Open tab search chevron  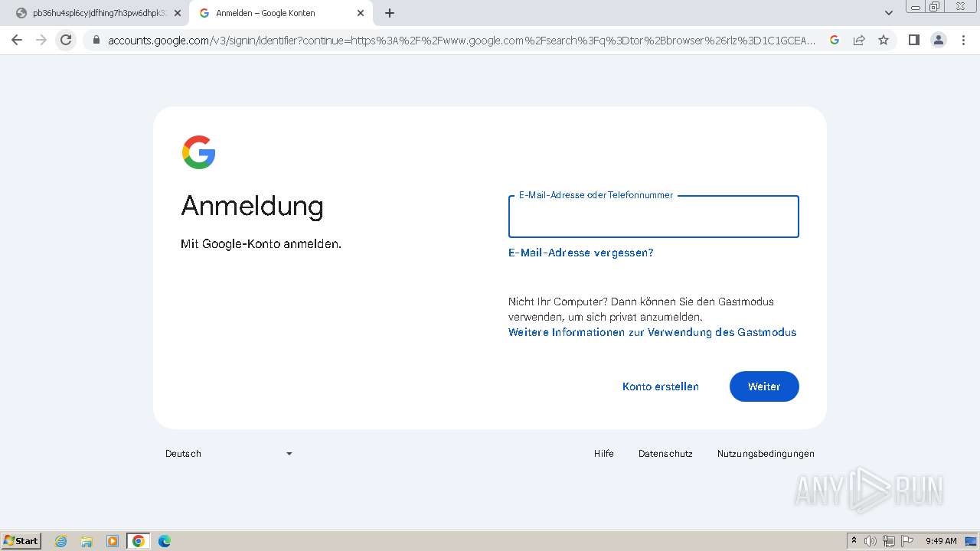pos(889,13)
